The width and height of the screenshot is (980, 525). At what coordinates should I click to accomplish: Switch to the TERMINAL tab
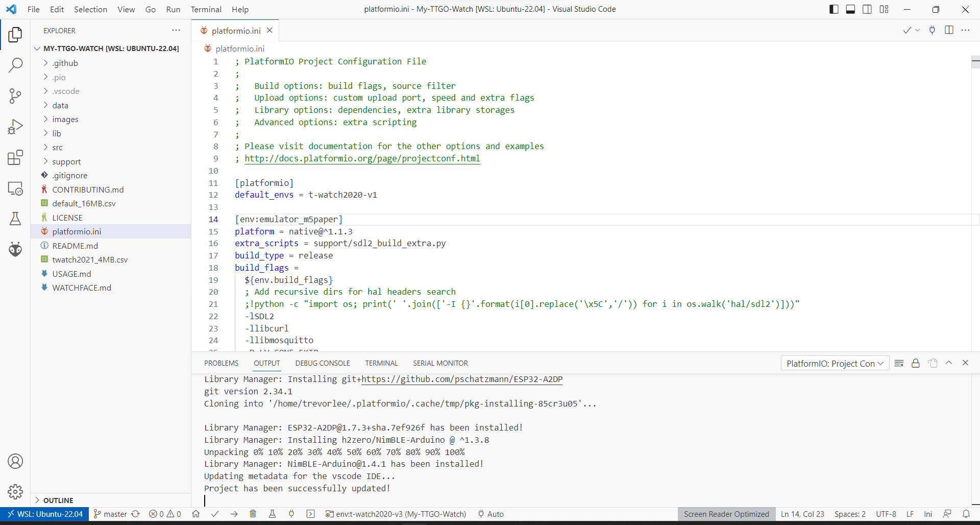(381, 363)
